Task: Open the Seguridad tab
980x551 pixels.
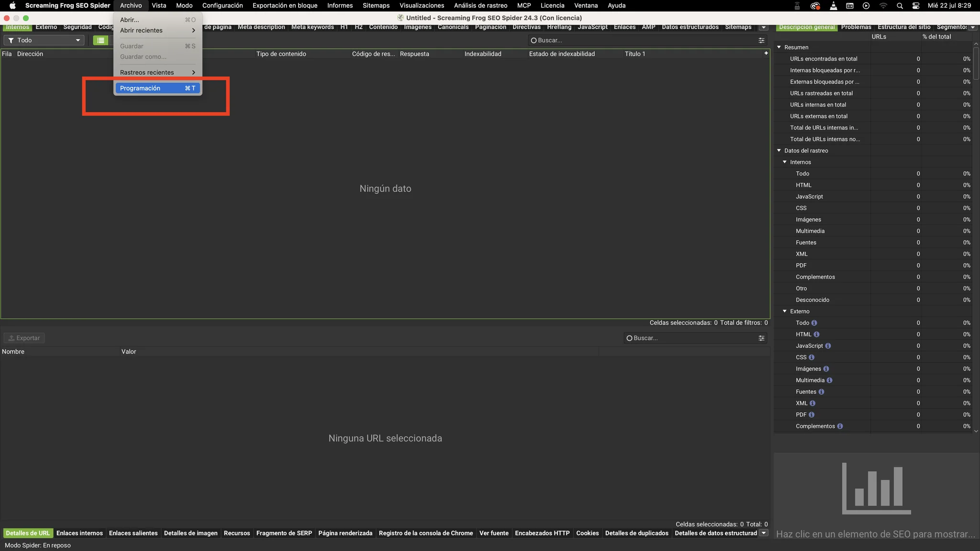Action: (x=78, y=27)
